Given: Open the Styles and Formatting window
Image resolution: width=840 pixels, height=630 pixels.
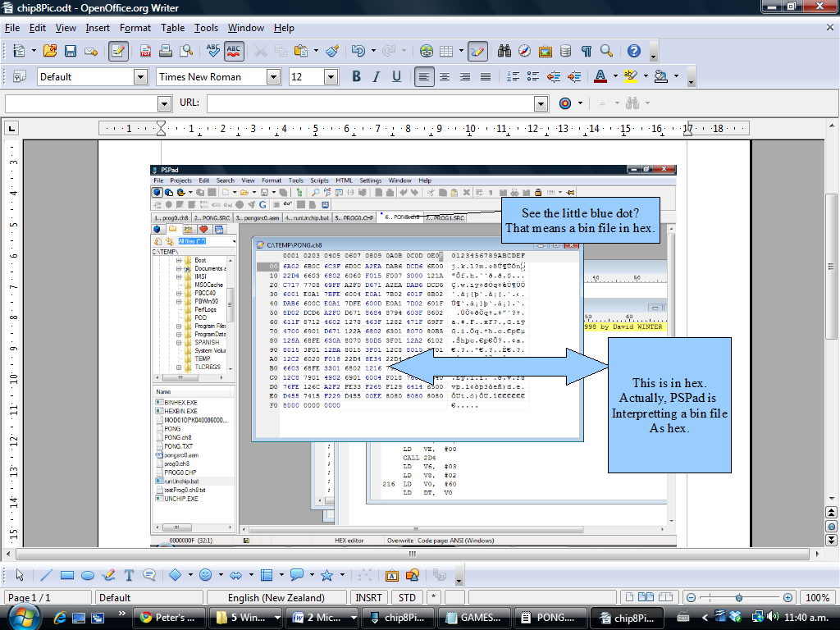Looking at the screenshot, I should point(20,76).
